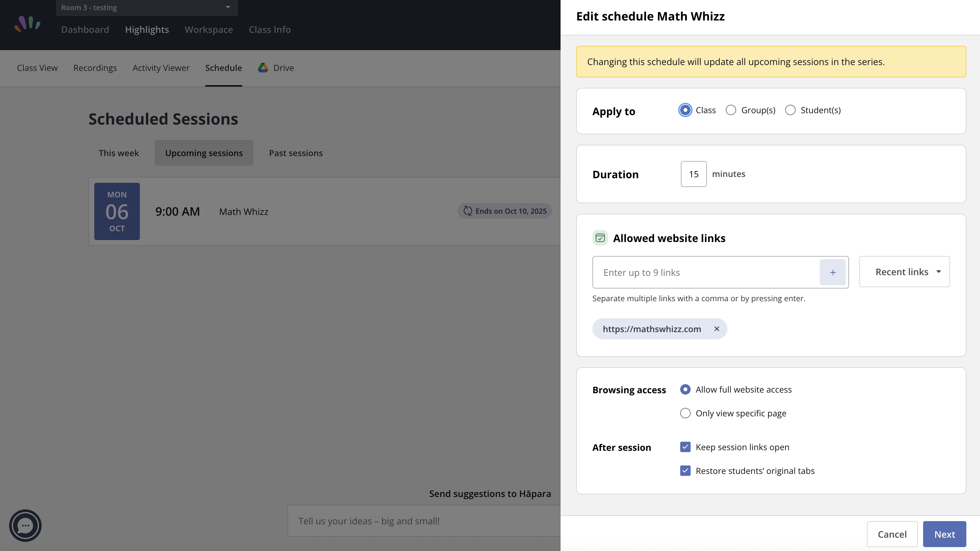Click the https://mathswhizz.com link text

click(652, 329)
